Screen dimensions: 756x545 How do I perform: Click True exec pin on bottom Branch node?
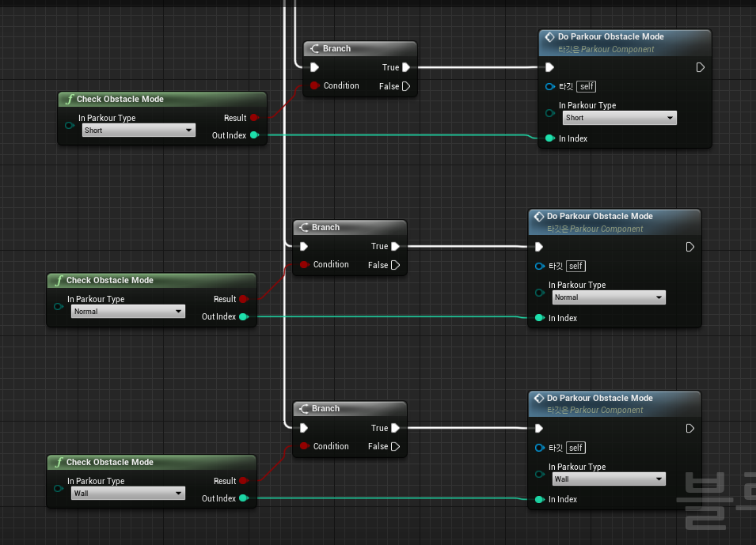tap(395, 428)
